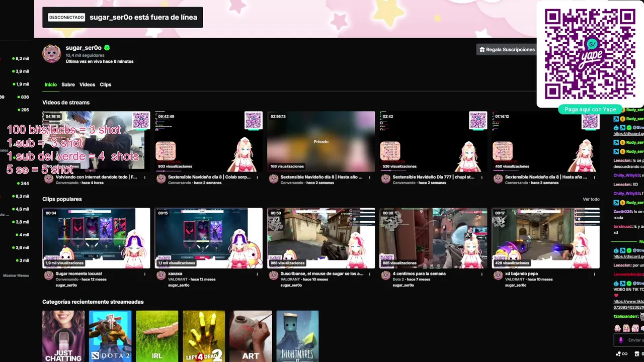Open options menu for 'Volviendo con internet' video

(x=145, y=177)
